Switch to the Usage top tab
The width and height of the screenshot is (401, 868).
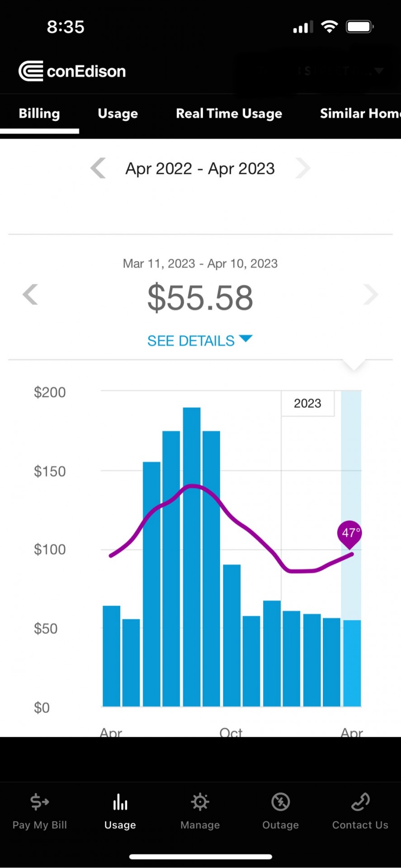point(118,113)
